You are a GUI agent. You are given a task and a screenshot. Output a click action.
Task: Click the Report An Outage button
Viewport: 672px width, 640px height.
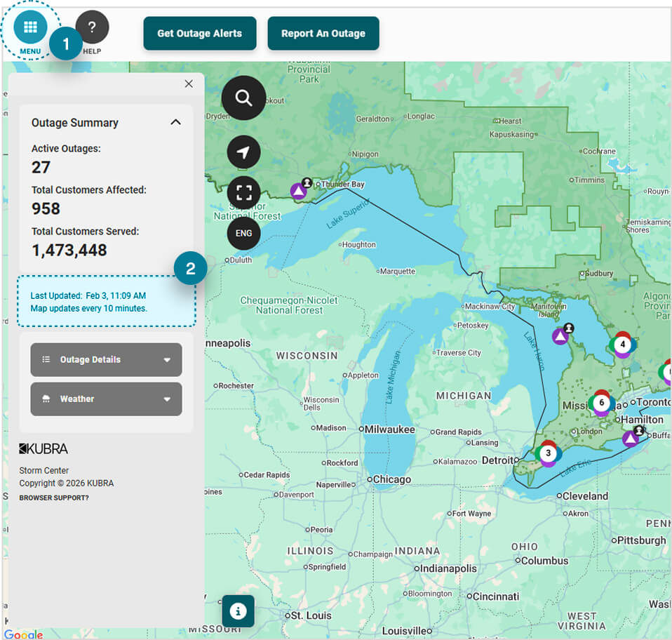coord(323,32)
